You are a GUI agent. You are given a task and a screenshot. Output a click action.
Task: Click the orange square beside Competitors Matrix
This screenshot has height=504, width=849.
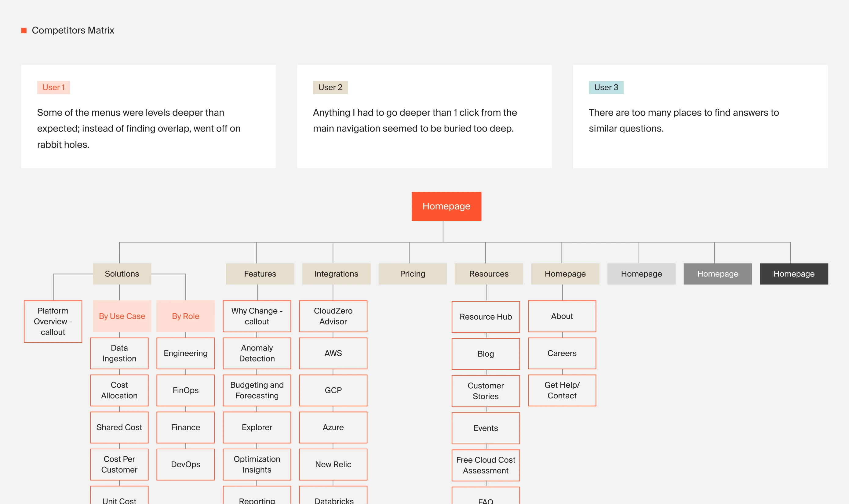[24, 31]
